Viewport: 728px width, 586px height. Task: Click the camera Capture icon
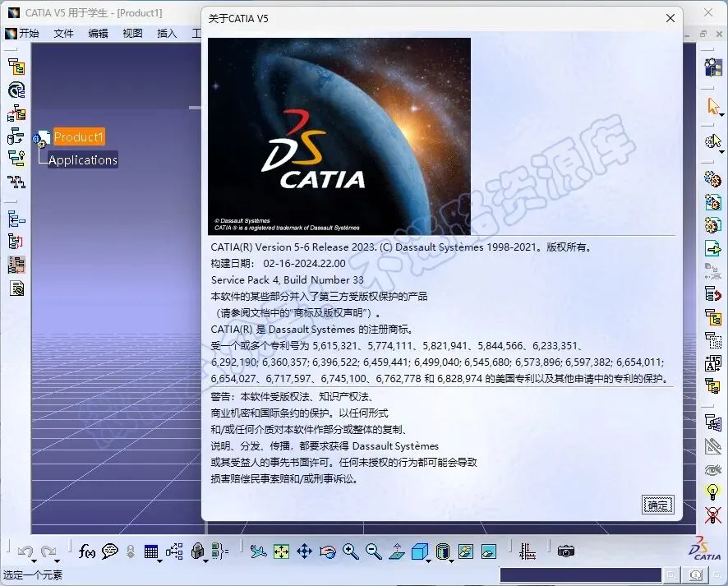(566, 551)
